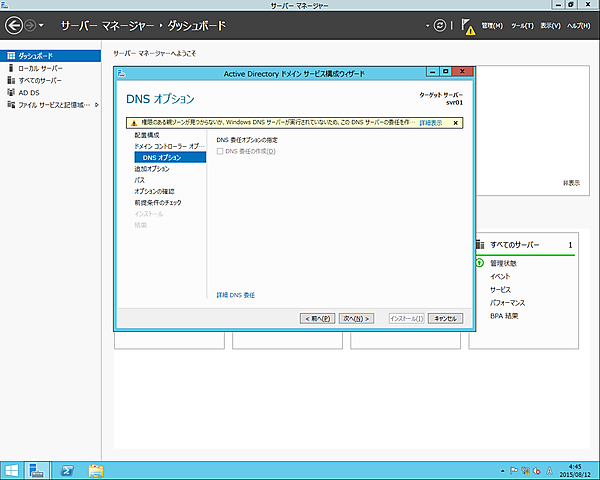The height and width of the screenshot is (480, 600).
Task: Open the 管理(M) menu
Action: pyautogui.click(x=492, y=25)
